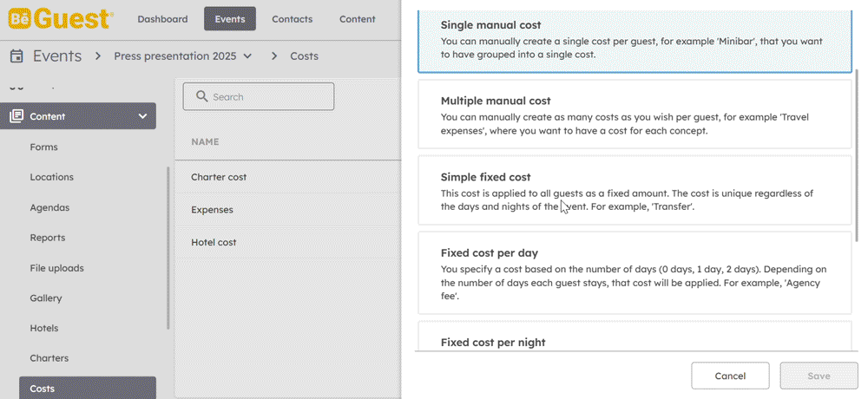Open the Content top navigation tab

[358, 19]
